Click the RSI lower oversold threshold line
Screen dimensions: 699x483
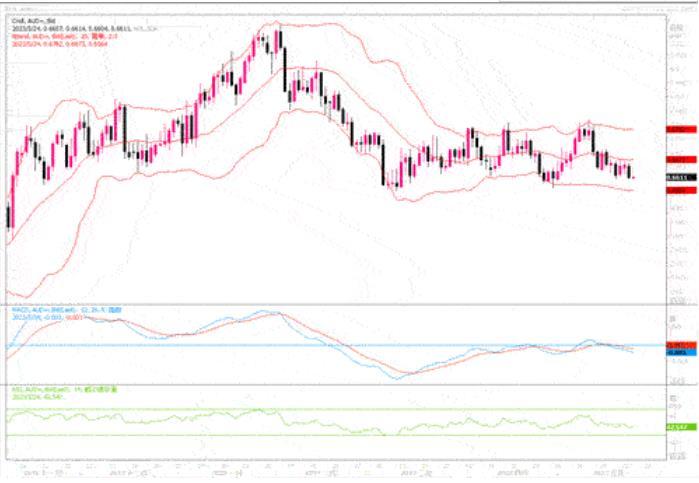click(x=300, y=435)
